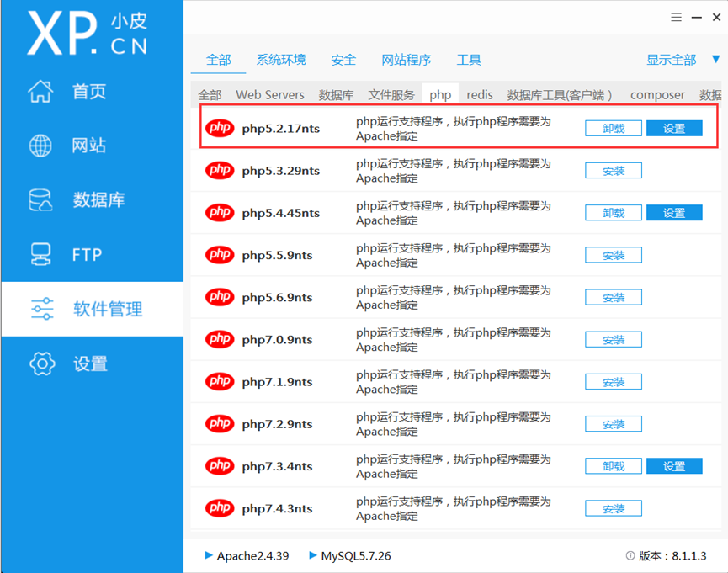Click 设置 for php5.2.17nts
The width and height of the screenshot is (728, 573).
674,129
